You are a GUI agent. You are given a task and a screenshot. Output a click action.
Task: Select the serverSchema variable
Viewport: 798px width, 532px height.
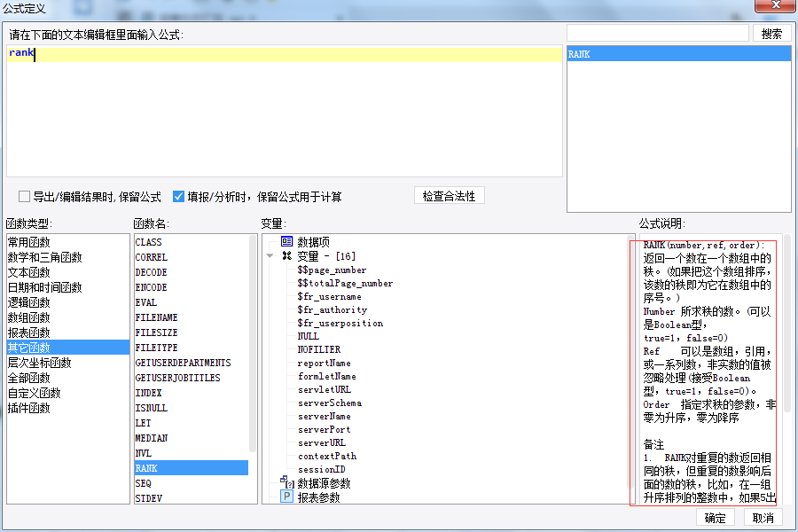[329, 403]
